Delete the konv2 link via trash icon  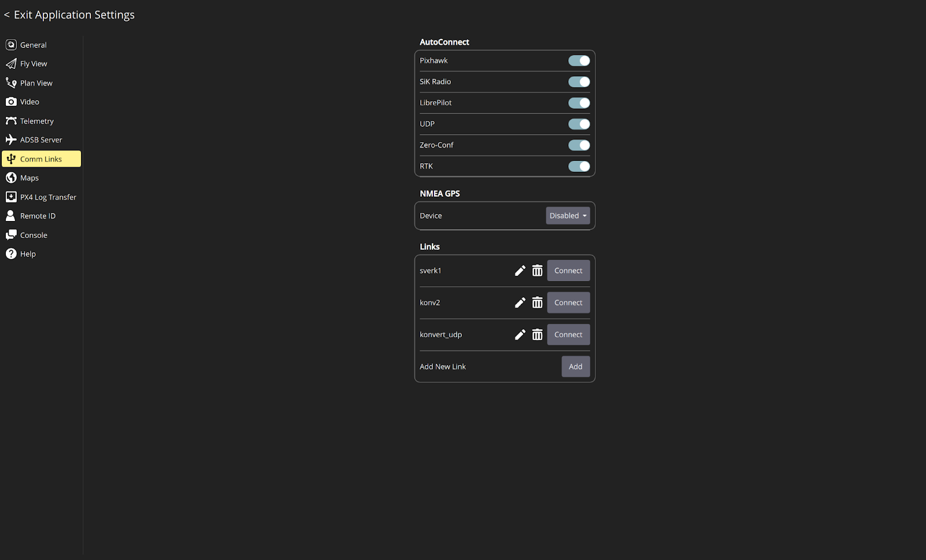click(x=537, y=303)
